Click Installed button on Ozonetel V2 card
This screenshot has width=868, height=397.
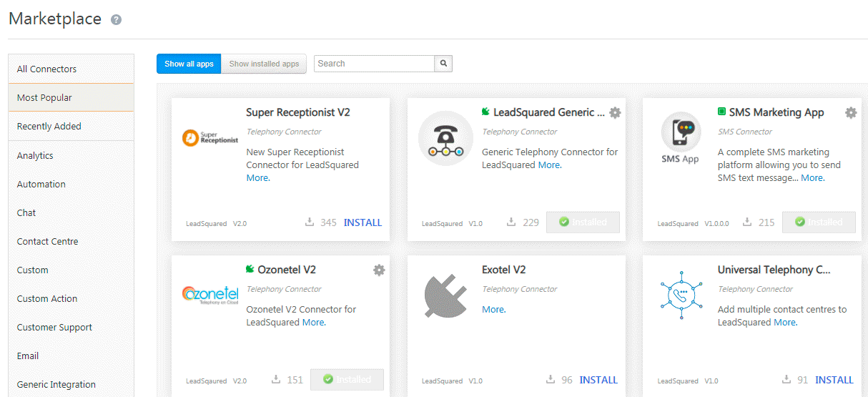pyautogui.click(x=347, y=380)
